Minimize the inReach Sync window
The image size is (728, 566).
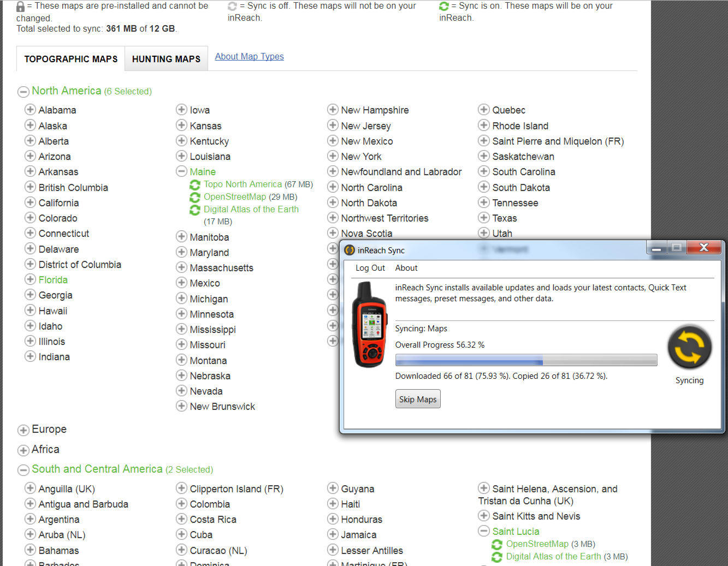pos(656,248)
